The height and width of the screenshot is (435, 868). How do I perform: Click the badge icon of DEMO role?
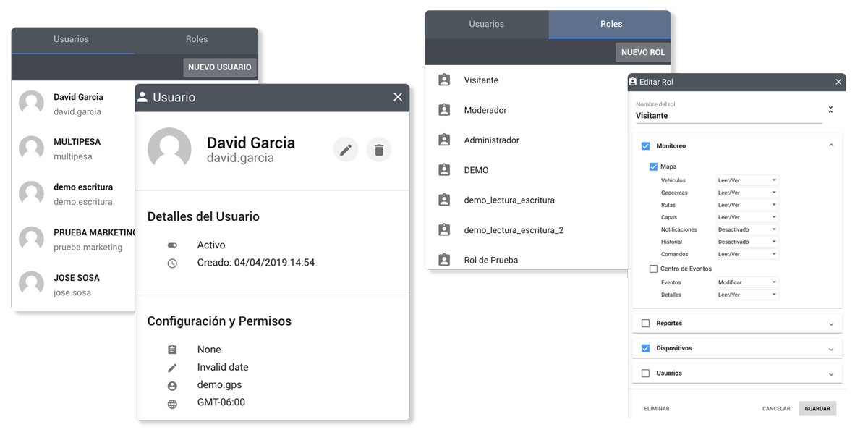pos(444,170)
